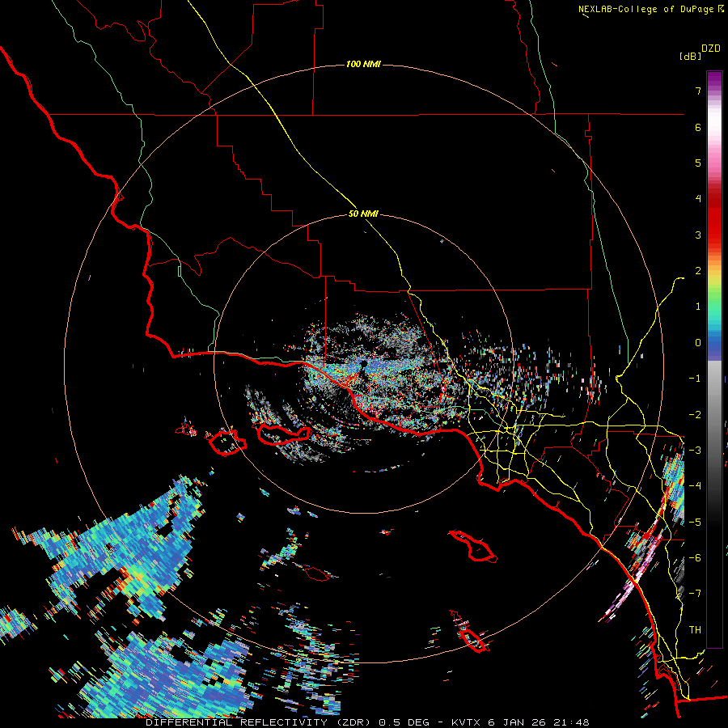The width and height of the screenshot is (728, 728).
Task: Select the -7 dB scale value
Action: coord(695,594)
